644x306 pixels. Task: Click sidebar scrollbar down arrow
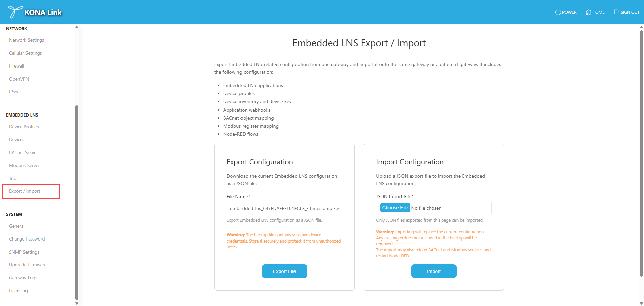click(x=77, y=303)
